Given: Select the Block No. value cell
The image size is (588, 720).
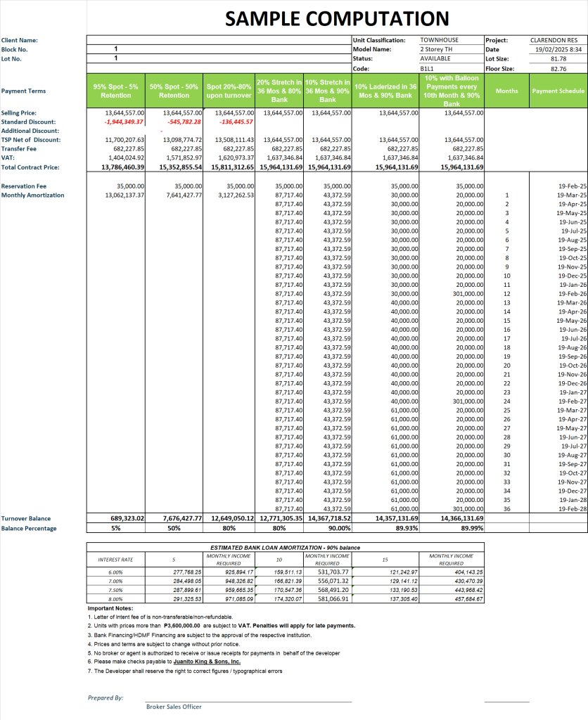Looking at the screenshot, I should (x=219, y=49).
